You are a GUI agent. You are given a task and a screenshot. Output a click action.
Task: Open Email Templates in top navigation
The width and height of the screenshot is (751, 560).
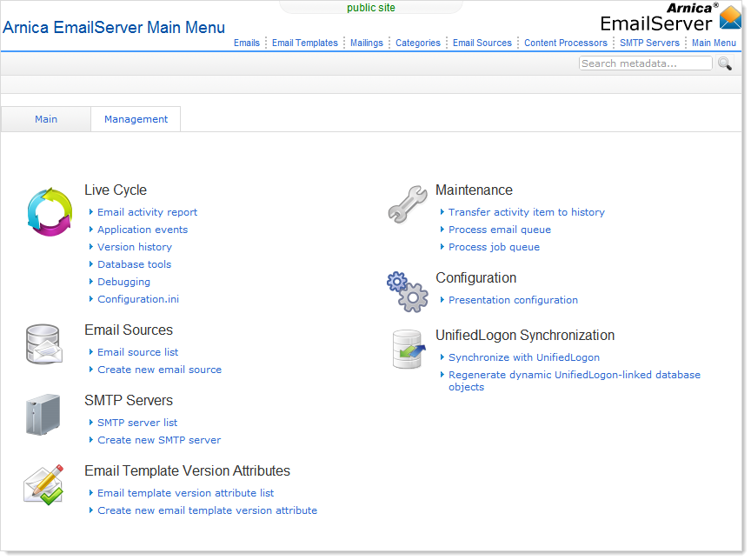coord(304,43)
